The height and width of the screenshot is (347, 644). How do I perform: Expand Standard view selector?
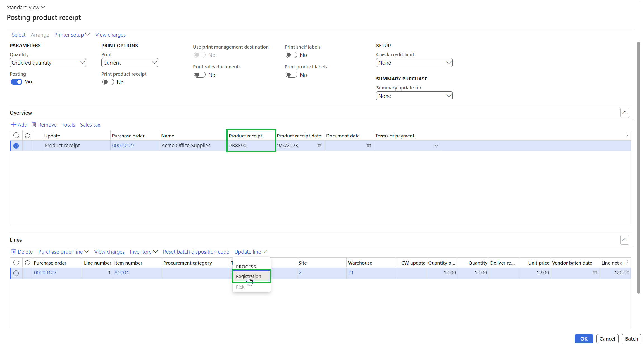[x=26, y=7]
